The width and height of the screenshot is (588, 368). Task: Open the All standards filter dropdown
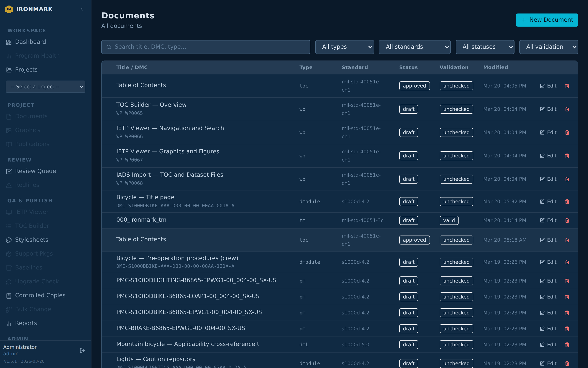click(x=415, y=47)
